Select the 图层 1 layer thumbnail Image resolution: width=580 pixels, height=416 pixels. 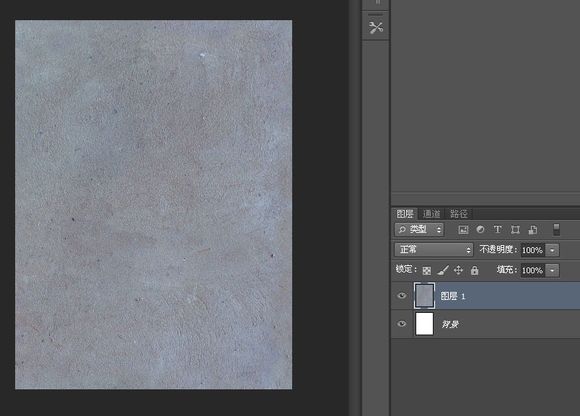point(424,295)
